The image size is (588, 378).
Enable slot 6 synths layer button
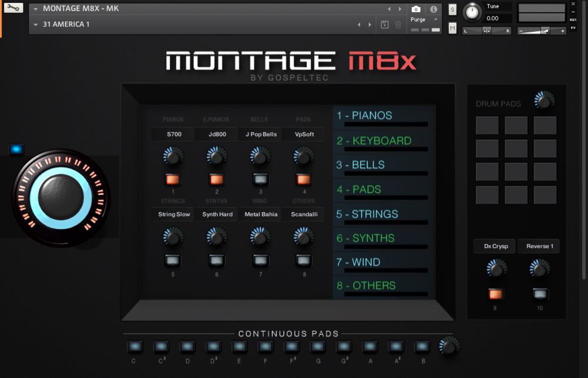(x=217, y=260)
